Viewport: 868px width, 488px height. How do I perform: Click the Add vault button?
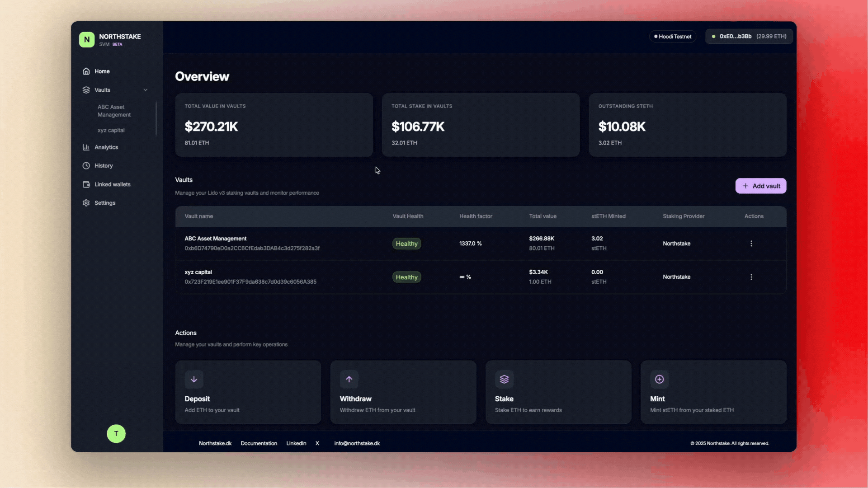(761, 186)
